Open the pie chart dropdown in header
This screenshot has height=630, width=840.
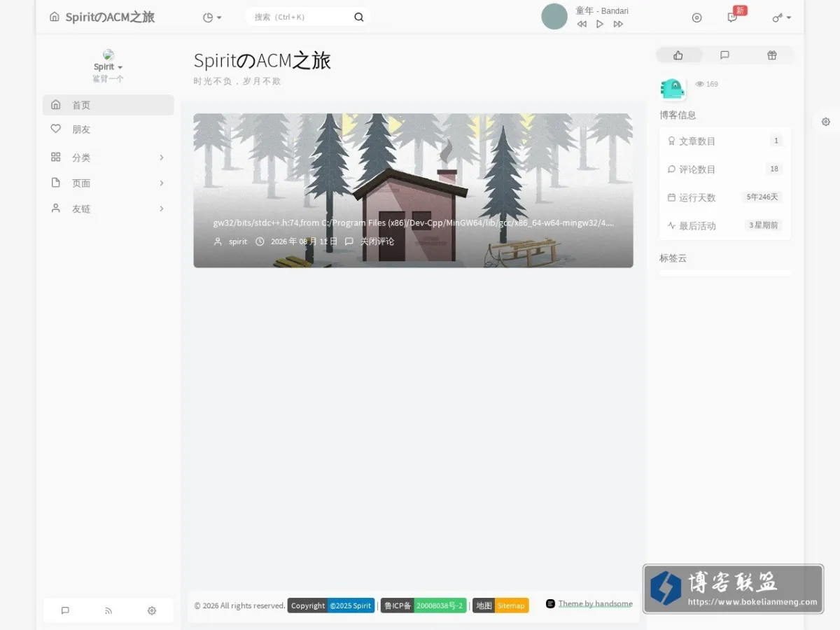click(x=212, y=17)
